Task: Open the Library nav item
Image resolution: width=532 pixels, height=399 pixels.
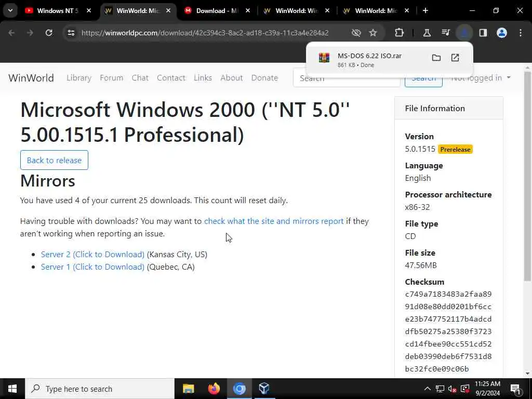Action: point(79,78)
